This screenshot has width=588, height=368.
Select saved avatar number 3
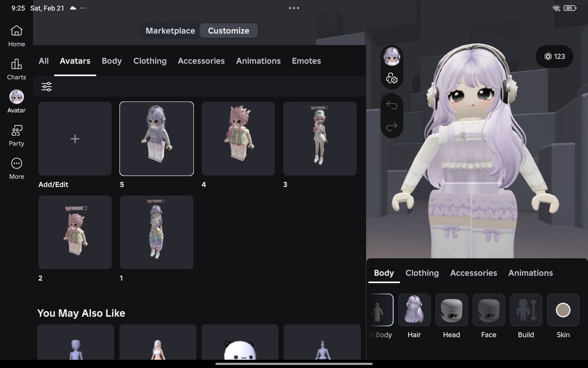(x=320, y=139)
